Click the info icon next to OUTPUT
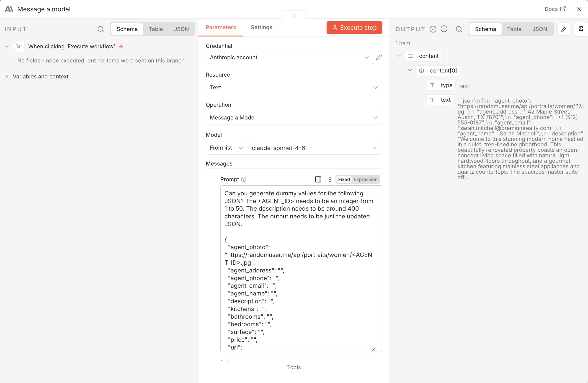 [x=444, y=29]
